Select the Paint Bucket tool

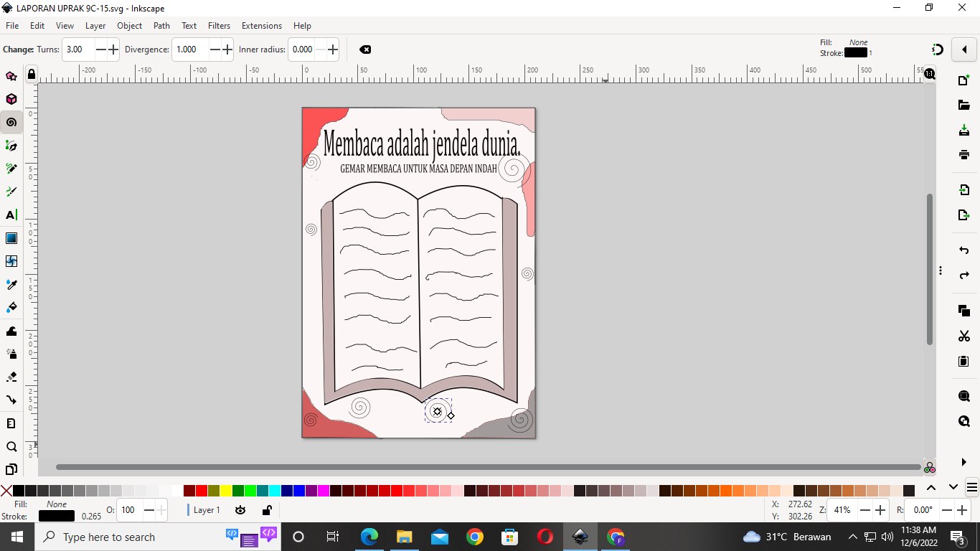(11, 307)
